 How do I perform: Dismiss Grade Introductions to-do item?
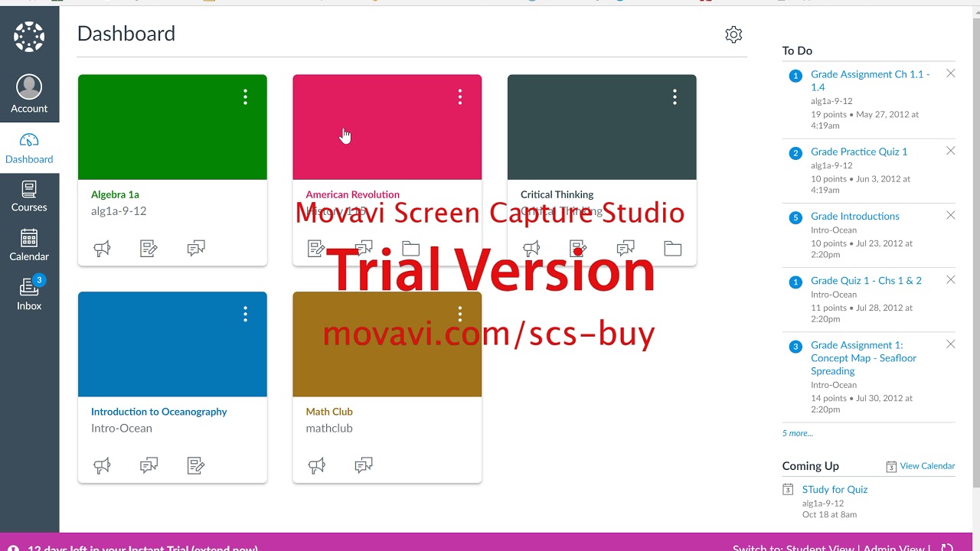click(950, 215)
